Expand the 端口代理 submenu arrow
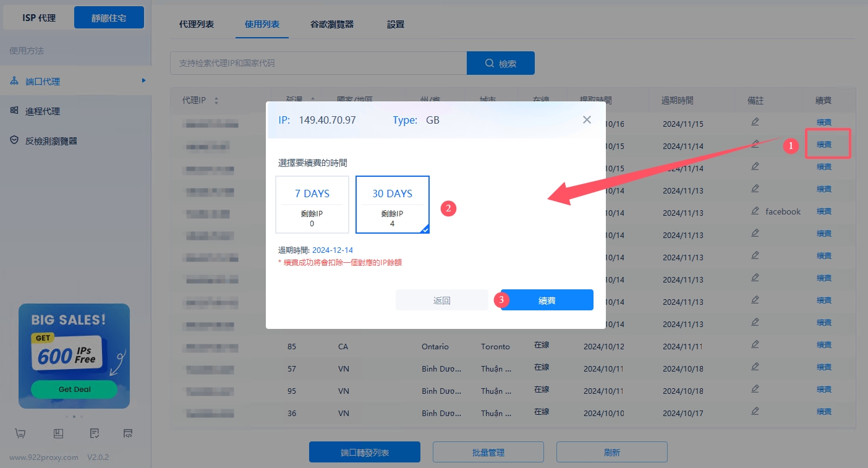 (143, 80)
